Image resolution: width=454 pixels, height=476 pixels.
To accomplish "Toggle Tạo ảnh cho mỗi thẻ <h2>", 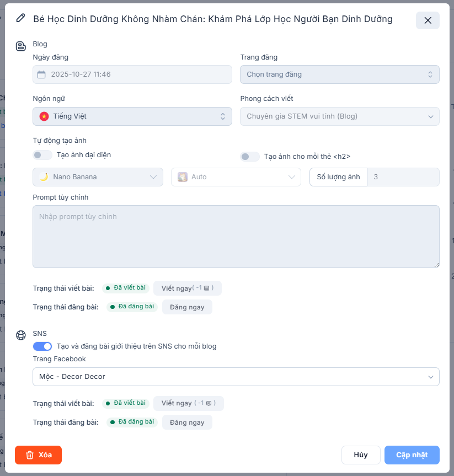I will click(x=250, y=157).
